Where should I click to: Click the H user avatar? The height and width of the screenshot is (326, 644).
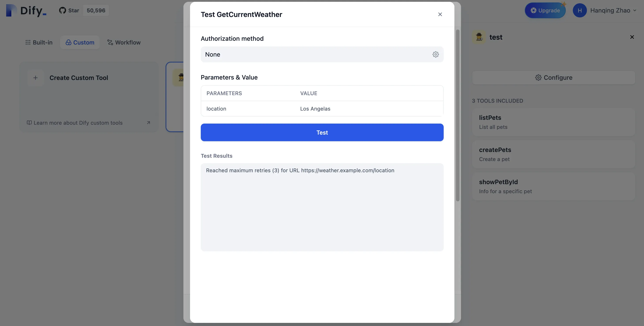pyautogui.click(x=579, y=11)
